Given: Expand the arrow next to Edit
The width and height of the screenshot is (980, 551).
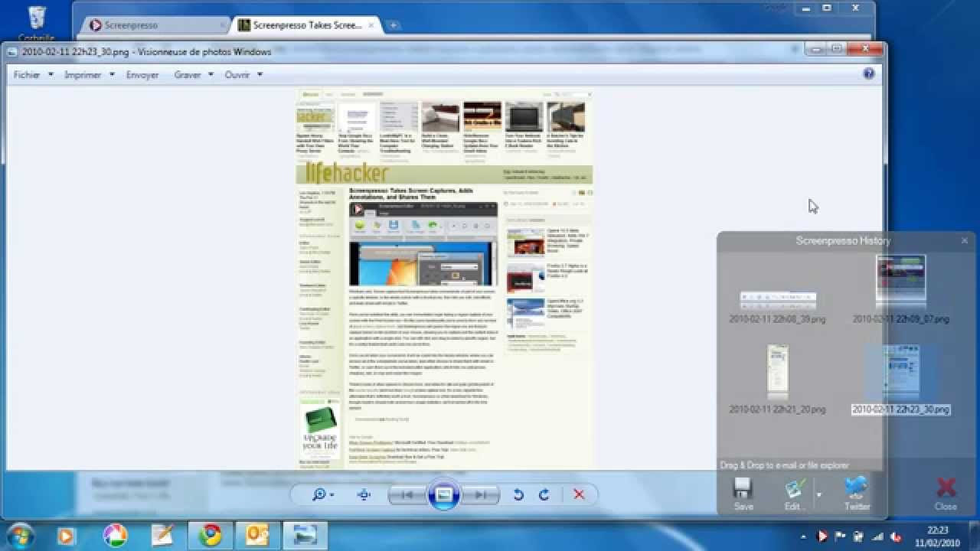Looking at the screenshot, I should tap(818, 494).
